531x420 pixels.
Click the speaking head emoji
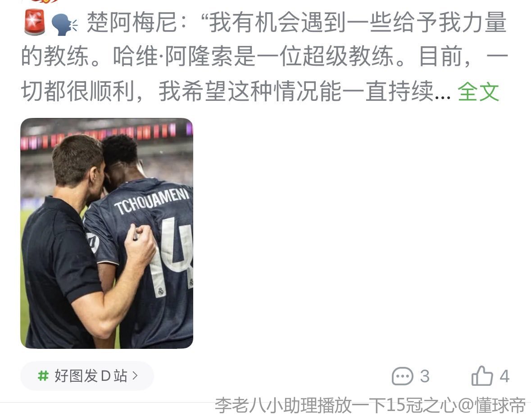64,24
